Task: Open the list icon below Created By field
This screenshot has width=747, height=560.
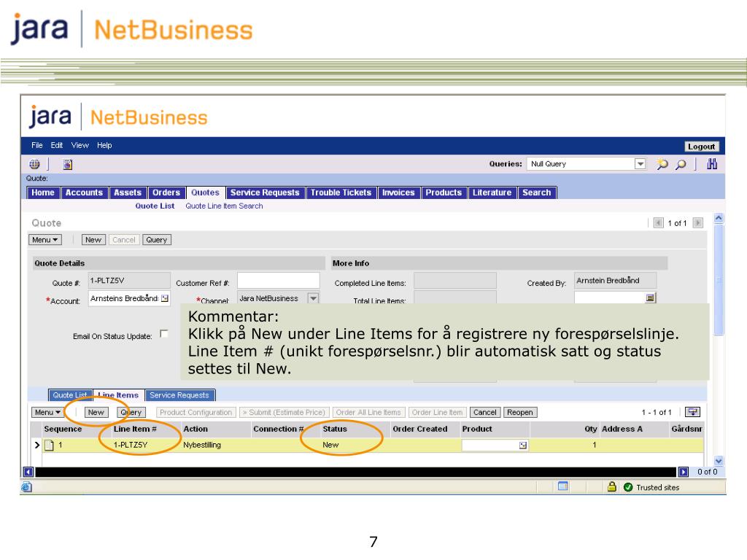Action: (x=650, y=298)
